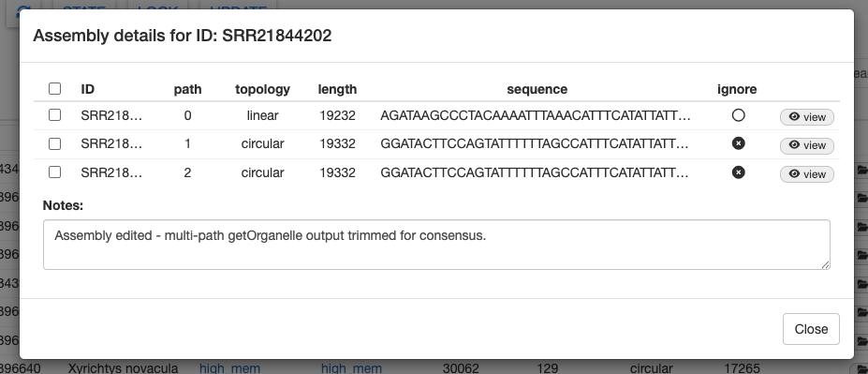Click the sequence column header

tap(537, 89)
